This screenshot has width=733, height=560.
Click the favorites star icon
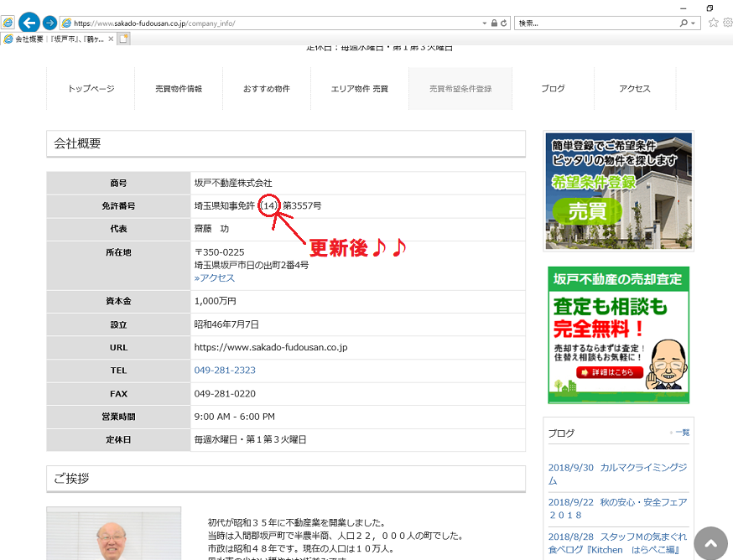point(713,23)
